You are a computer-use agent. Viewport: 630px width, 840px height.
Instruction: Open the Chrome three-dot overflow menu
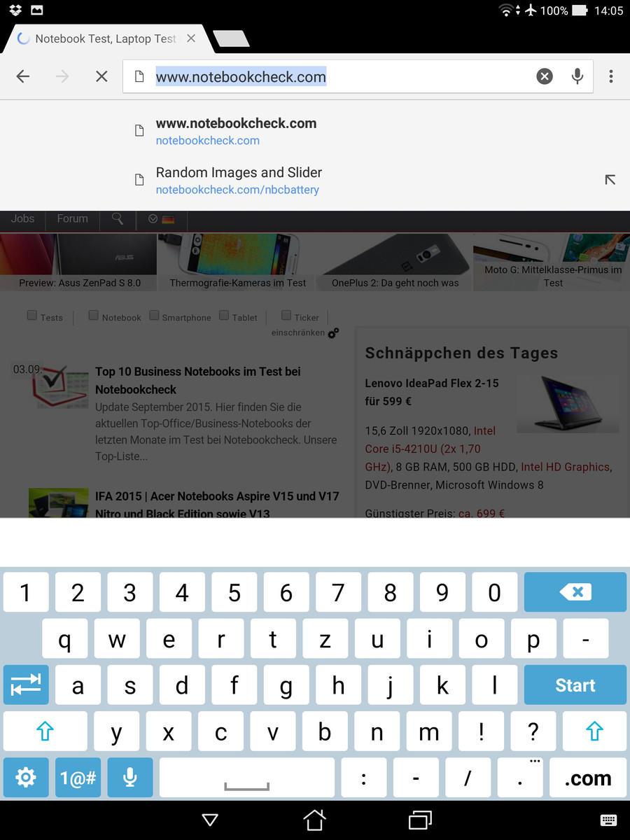tap(611, 76)
